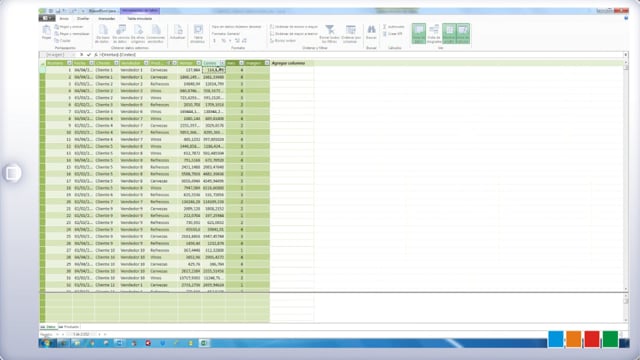Cancel formula with the X icon

[x=82, y=55]
